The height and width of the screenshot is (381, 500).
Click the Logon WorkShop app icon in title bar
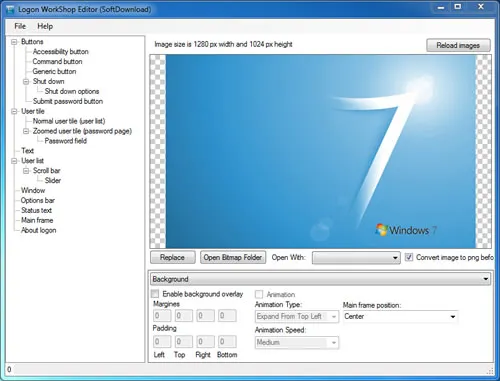point(11,9)
